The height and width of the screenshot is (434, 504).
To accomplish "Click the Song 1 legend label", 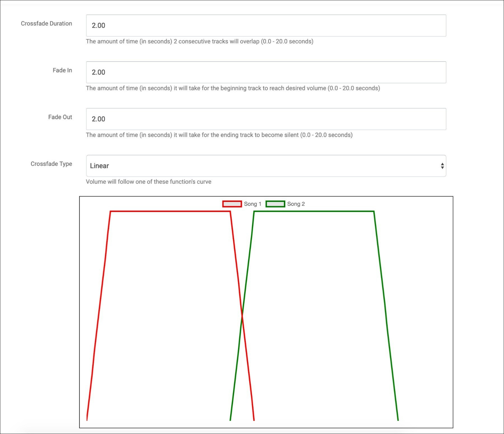I will (253, 204).
